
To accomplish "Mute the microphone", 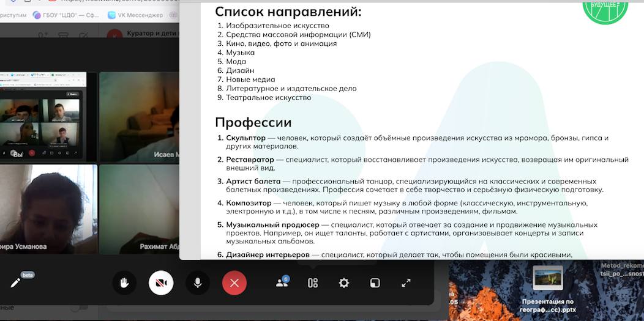I will click(x=198, y=283).
